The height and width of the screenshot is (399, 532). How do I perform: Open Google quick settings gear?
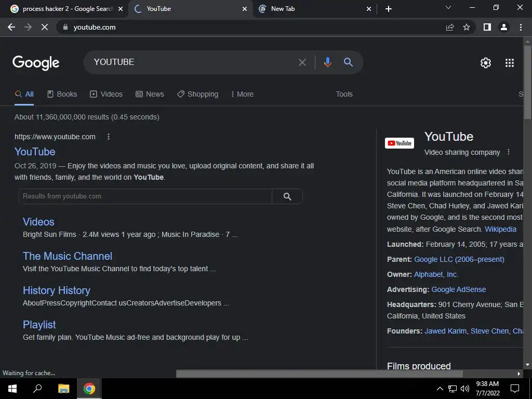click(x=486, y=63)
